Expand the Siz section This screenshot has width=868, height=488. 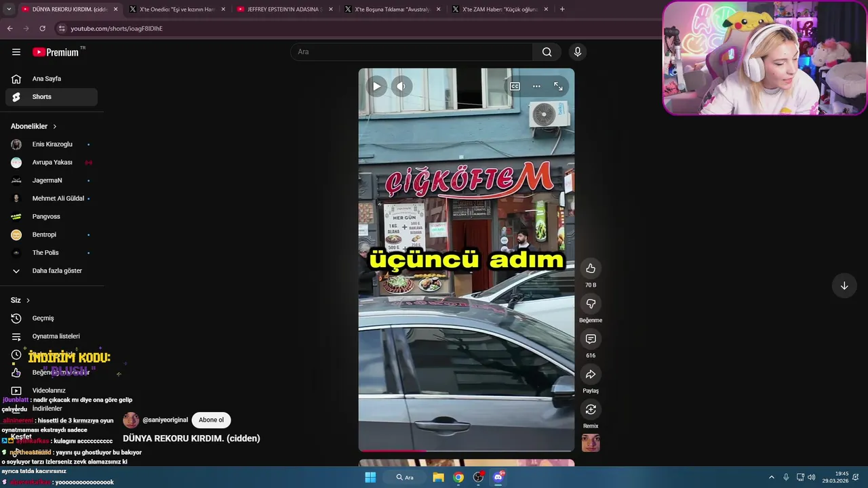20,300
